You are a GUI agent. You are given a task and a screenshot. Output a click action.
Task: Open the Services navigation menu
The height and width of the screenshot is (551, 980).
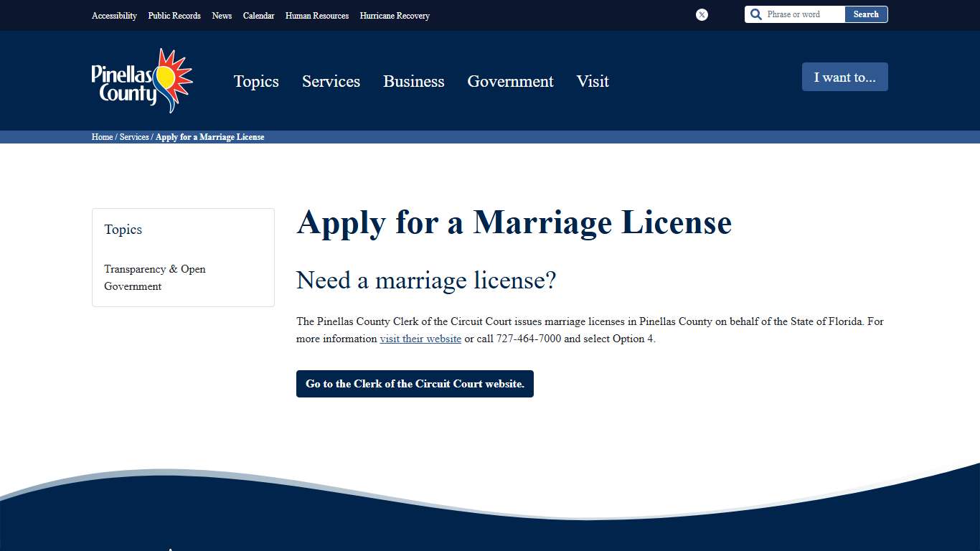pyautogui.click(x=331, y=81)
